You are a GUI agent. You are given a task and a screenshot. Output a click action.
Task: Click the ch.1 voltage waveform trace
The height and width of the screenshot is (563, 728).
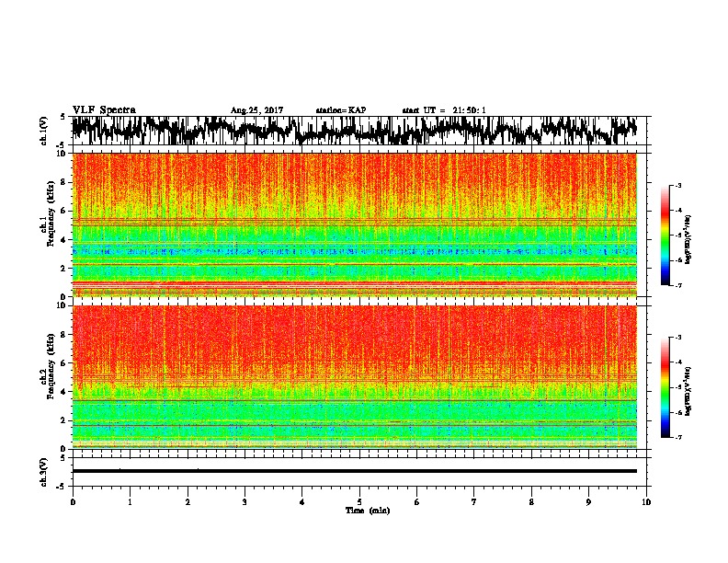coord(355,131)
